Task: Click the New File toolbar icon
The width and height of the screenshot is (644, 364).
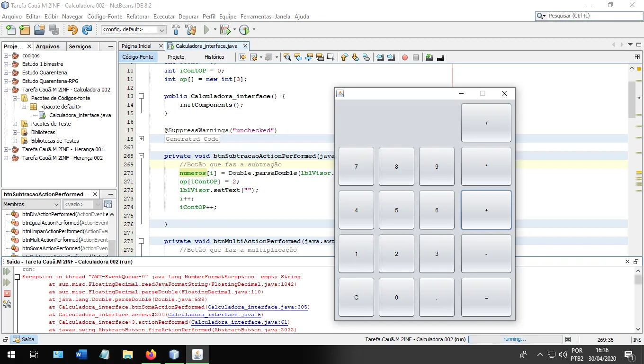Action: tap(10, 30)
